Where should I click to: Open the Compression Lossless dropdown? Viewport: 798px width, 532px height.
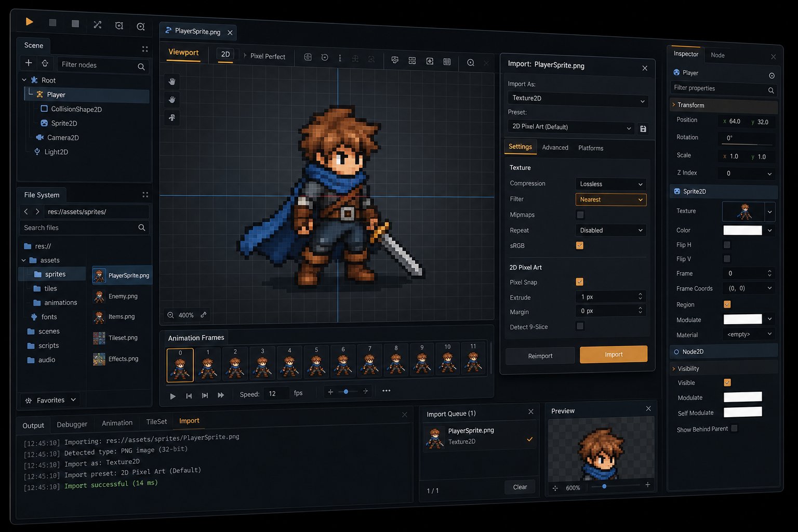(x=611, y=184)
